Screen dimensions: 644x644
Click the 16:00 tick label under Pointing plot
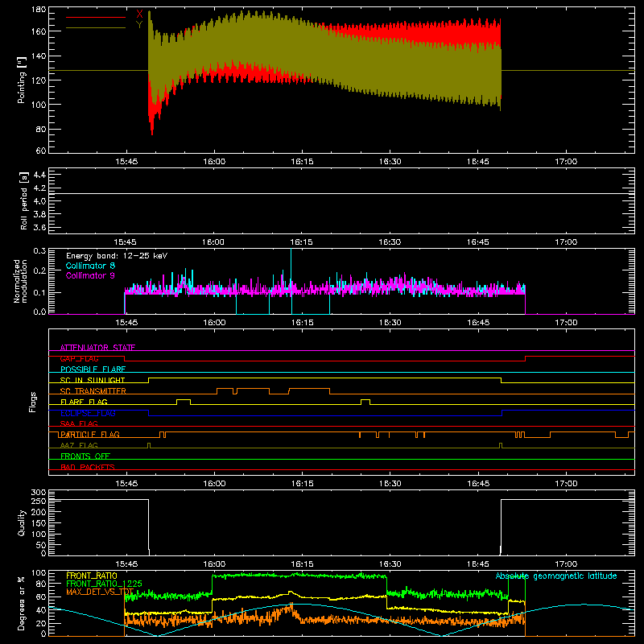point(214,162)
